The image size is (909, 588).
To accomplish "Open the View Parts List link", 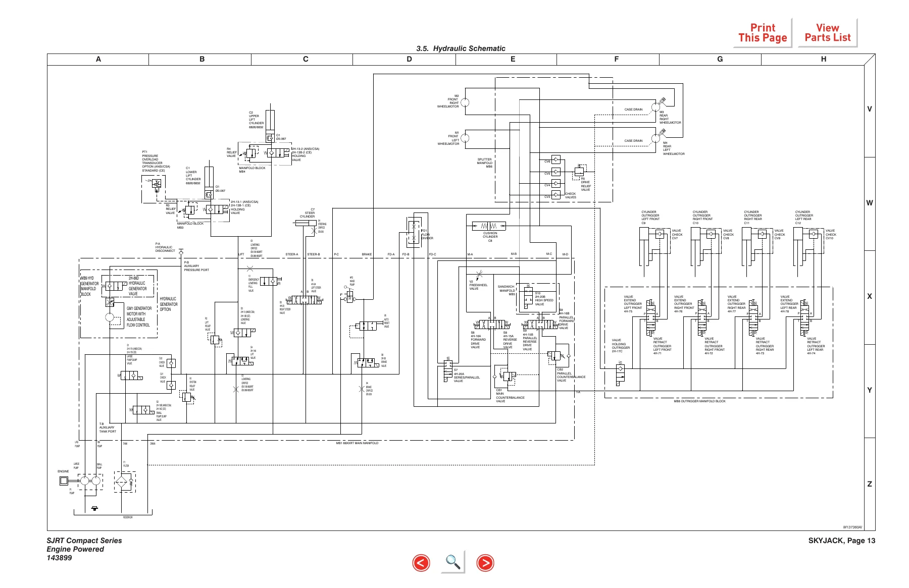I will pyautogui.click(x=827, y=33).
